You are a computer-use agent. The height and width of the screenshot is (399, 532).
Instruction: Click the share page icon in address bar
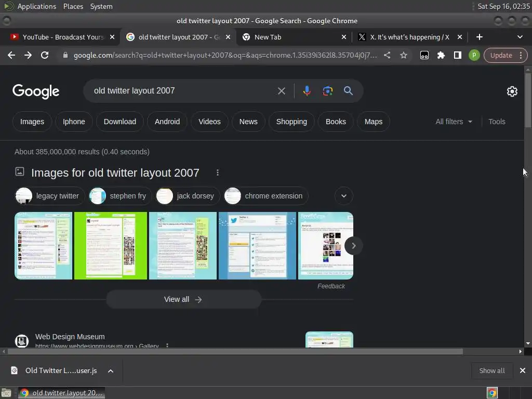point(387,55)
